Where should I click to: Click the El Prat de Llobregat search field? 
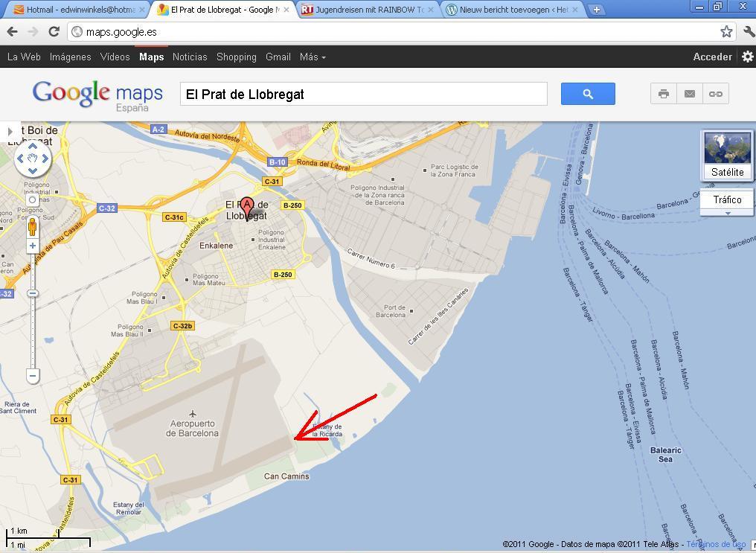click(364, 94)
